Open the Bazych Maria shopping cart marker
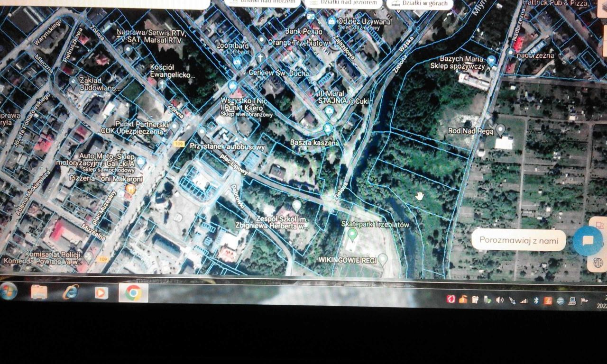This screenshot has width=607, height=364. (x=491, y=60)
